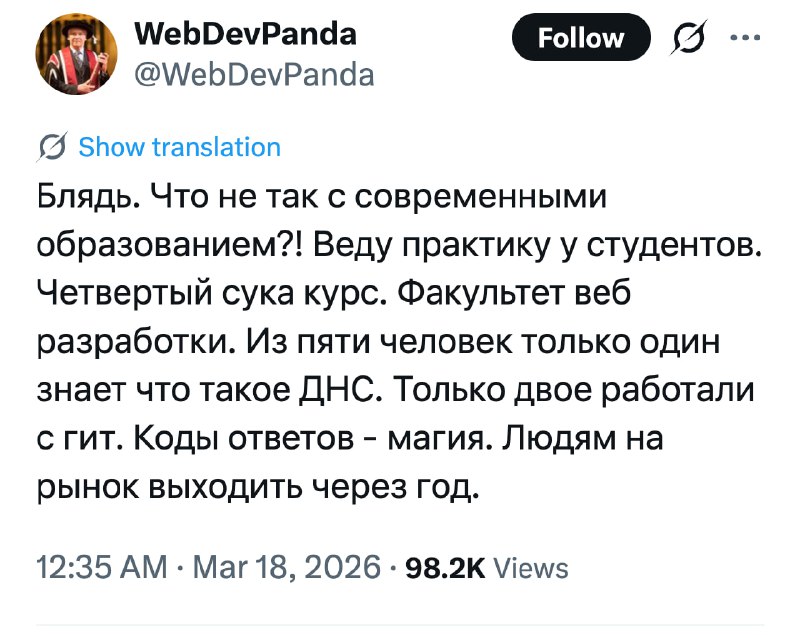Click the avatar image to view the profile photo

pos(77,55)
